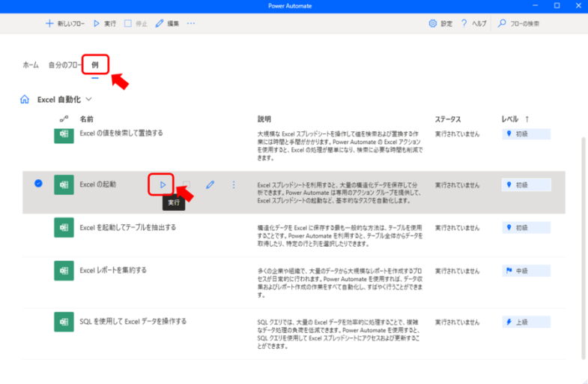Viewport: 588px width, 384px height.
Task: Click 初級 badge of Excel を起動してテーブルを抽出する
Action: pyautogui.click(x=526, y=227)
